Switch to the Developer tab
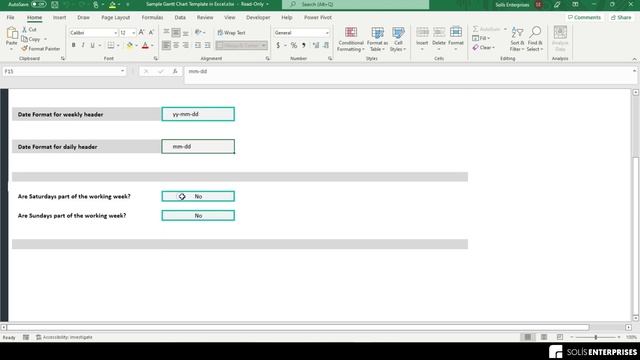Viewport: 640px width, 360px height. pos(258,18)
